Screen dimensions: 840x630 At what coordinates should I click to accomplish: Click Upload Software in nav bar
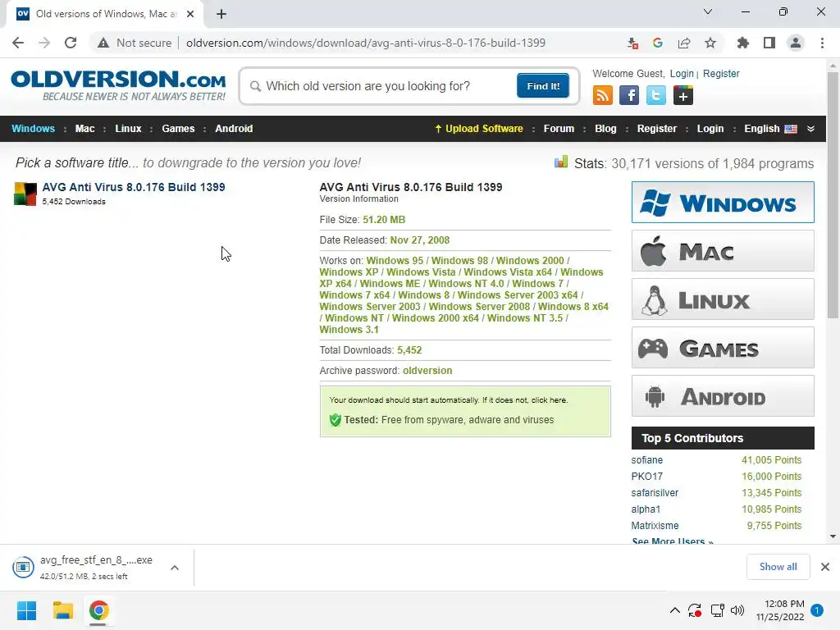(478, 129)
